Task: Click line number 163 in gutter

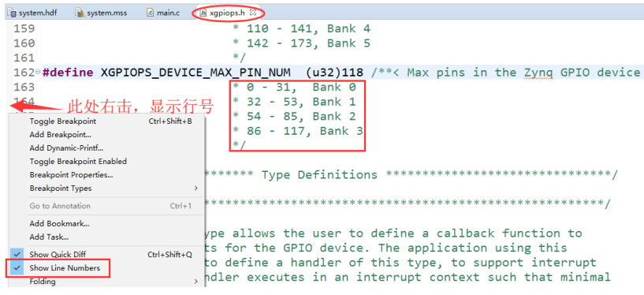Action: pyautogui.click(x=24, y=87)
